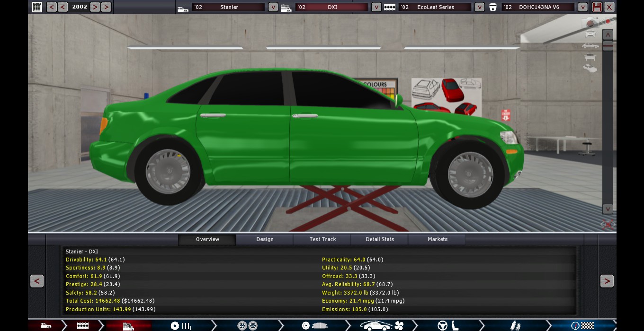The width and height of the screenshot is (644, 331).
Task: Click the 2002 year display
Action: pos(80,7)
